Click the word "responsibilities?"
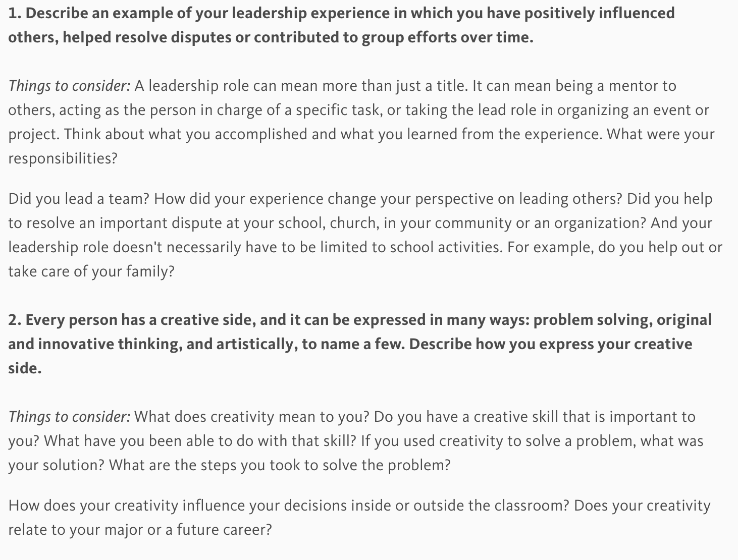The height and width of the screenshot is (560, 738). click(x=63, y=158)
